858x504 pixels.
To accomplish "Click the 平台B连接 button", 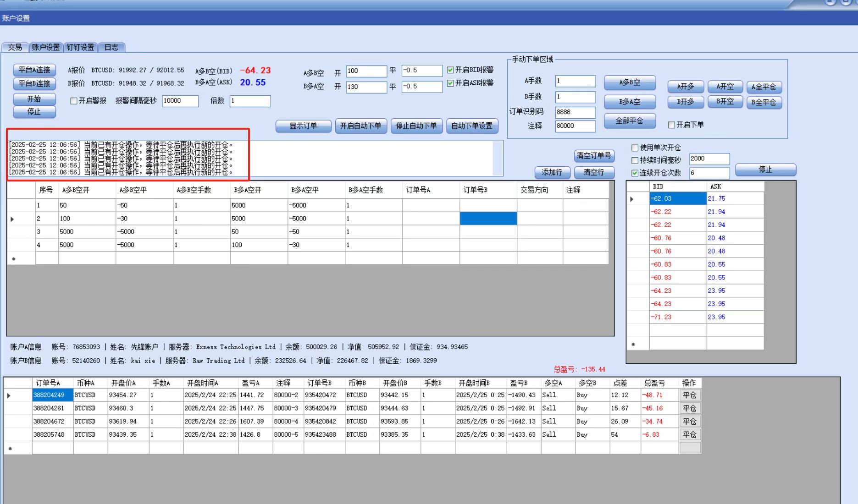I will (34, 83).
